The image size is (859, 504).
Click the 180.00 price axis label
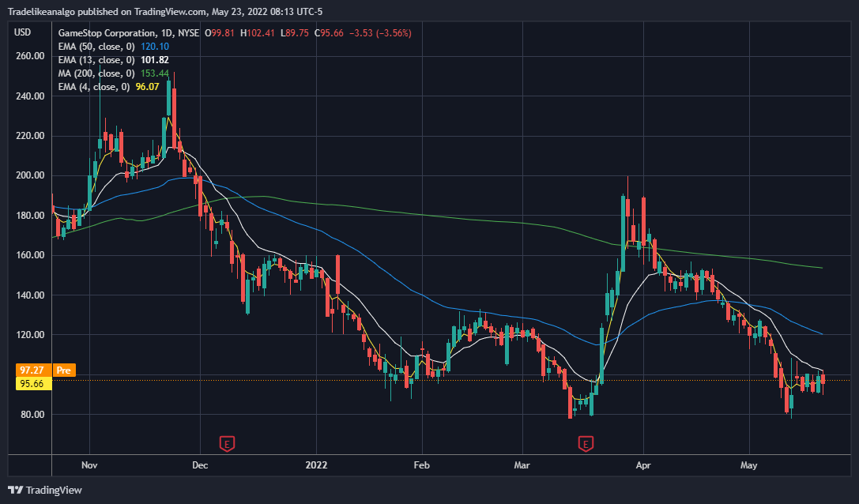pos(32,216)
